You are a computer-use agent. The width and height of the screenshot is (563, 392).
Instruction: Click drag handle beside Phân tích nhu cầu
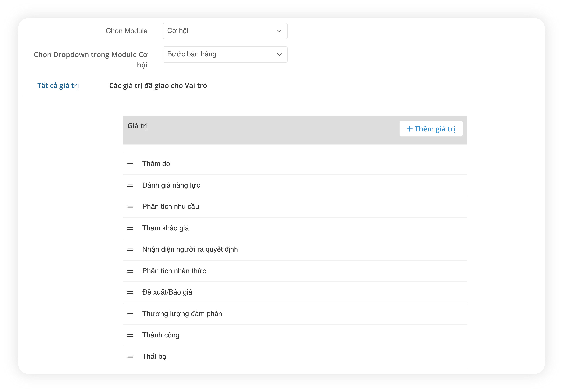coord(130,207)
